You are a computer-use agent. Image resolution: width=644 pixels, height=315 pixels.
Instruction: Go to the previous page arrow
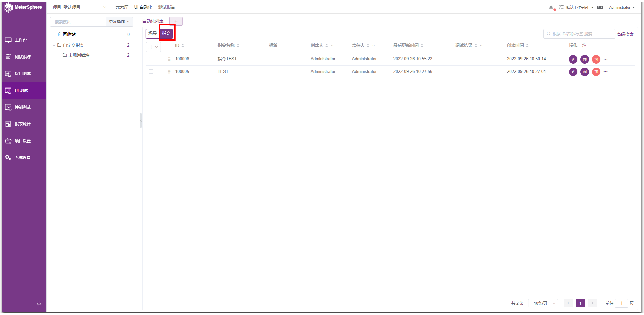[x=568, y=303]
